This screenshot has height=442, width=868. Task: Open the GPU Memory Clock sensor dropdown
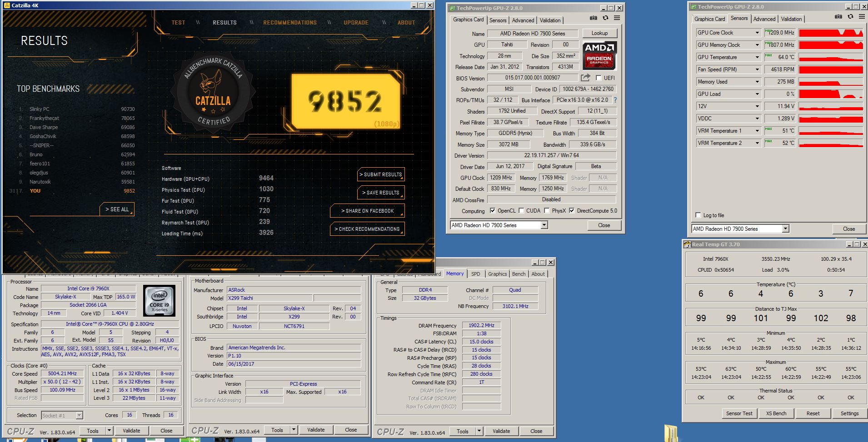pyautogui.click(x=757, y=45)
